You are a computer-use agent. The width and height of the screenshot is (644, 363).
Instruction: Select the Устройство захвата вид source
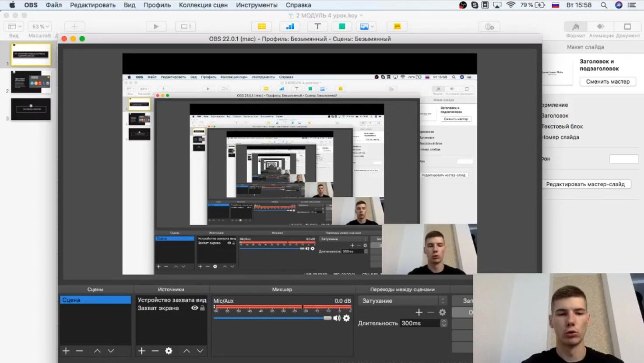coord(171,300)
